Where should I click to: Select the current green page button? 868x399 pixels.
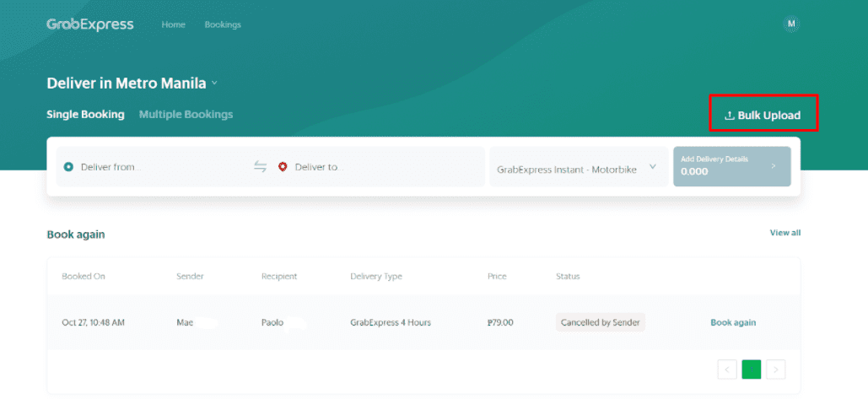pyautogui.click(x=752, y=369)
